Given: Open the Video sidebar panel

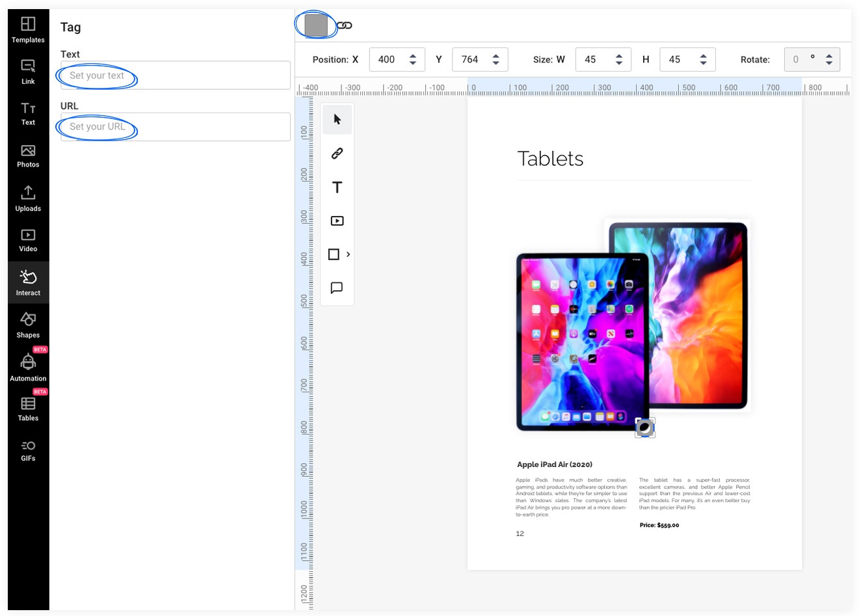Looking at the screenshot, I should click(x=28, y=240).
